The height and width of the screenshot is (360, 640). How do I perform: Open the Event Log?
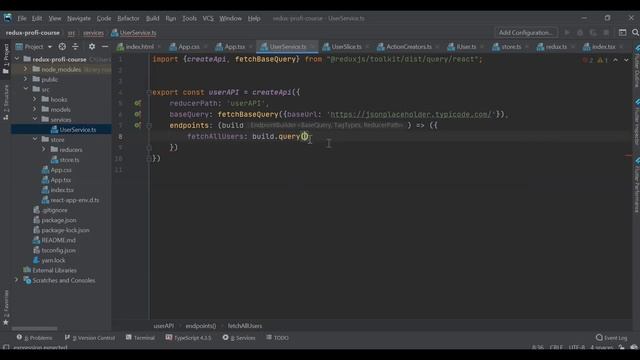click(x=611, y=338)
